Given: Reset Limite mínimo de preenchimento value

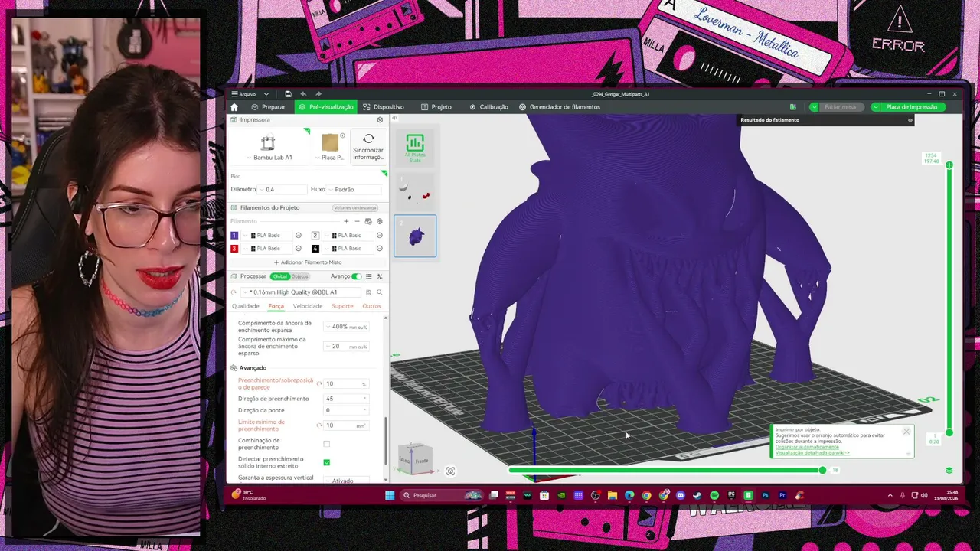Looking at the screenshot, I should (318, 425).
